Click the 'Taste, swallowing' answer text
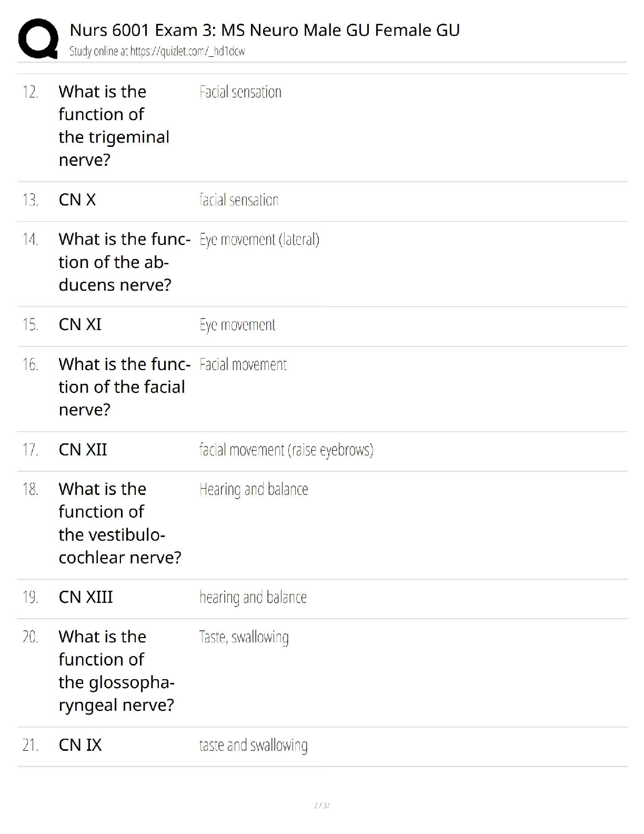This screenshot has width=644, height=834. [244, 637]
